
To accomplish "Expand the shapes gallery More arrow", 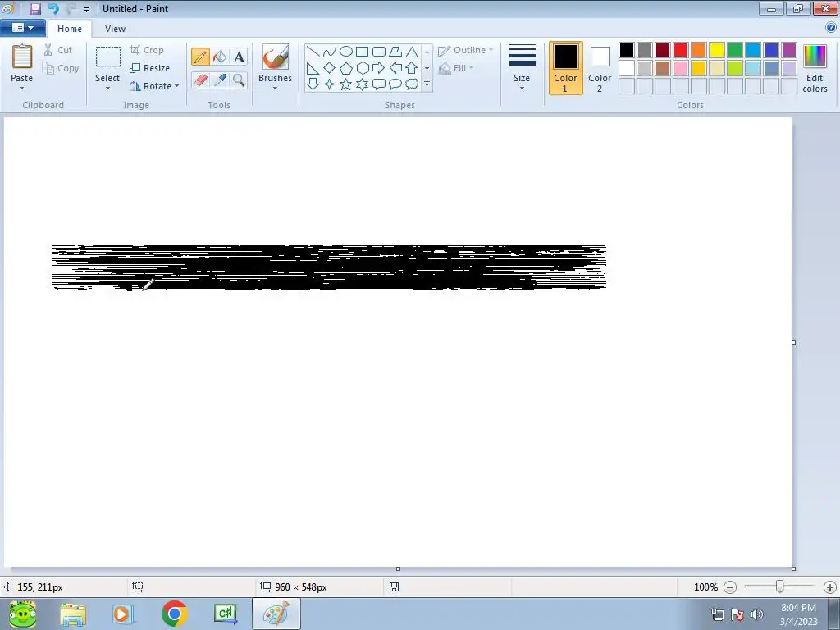I will (427, 84).
